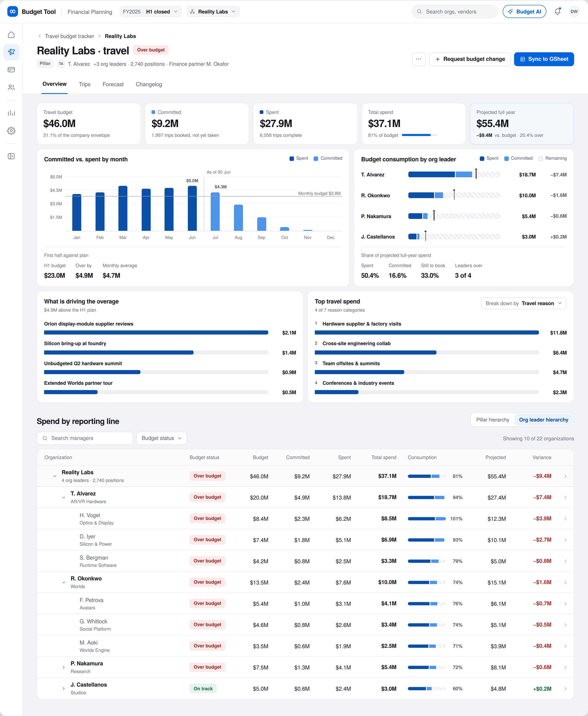Focus the Search orgs, vendors field
Image resolution: width=588 pixels, height=716 pixels.
point(454,11)
